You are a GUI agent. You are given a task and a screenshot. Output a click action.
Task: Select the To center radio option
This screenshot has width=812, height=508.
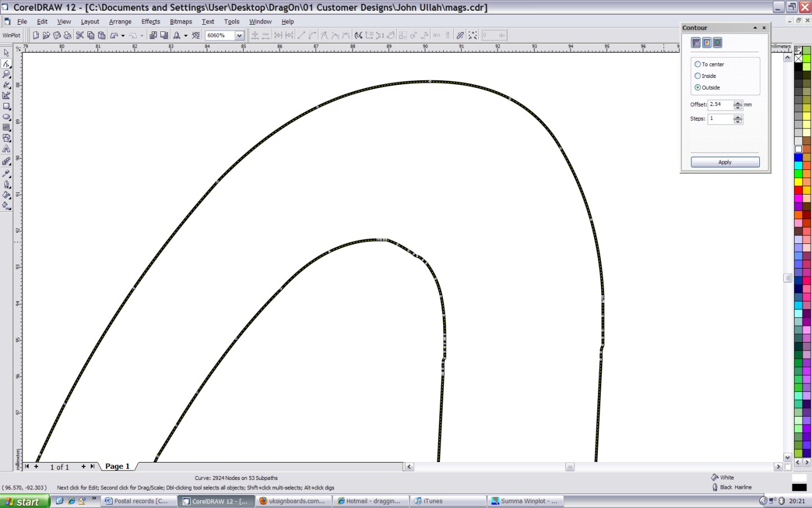tap(698, 64)
